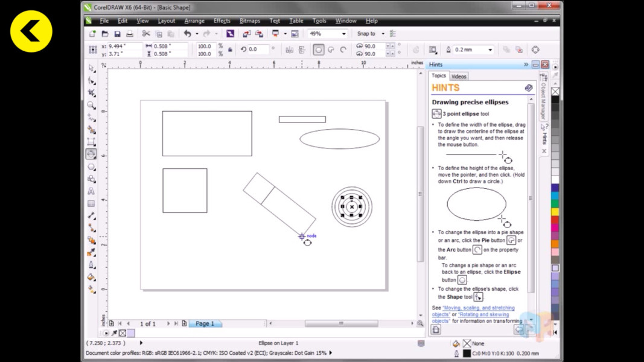Open the wrap text options flyout
Viewport: 644px width, 362px height.
433,49
